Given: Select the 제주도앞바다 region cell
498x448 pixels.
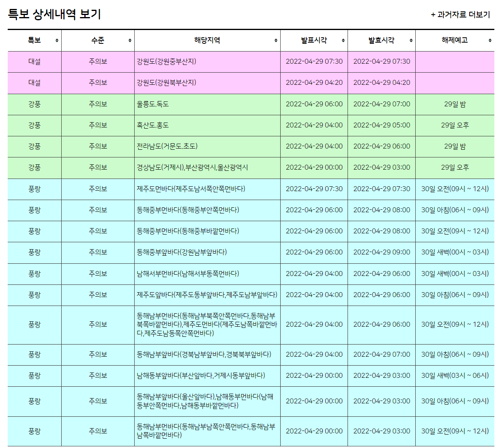Looking at the screenshot, I should click(207, 295).
